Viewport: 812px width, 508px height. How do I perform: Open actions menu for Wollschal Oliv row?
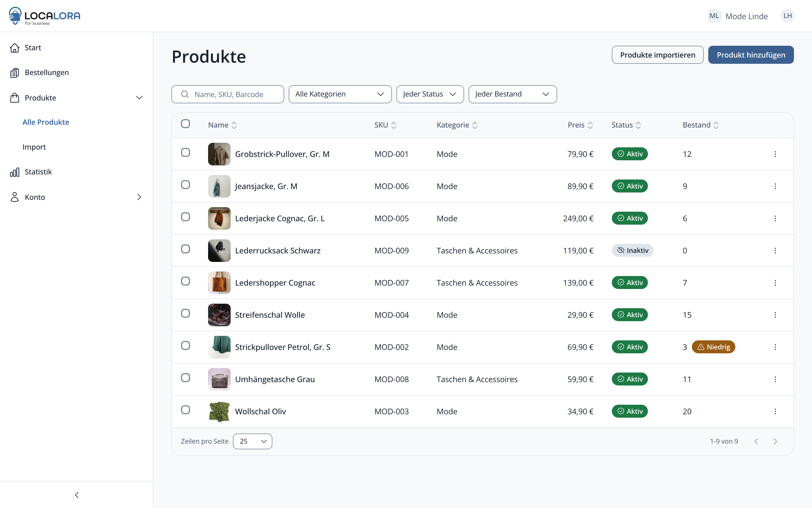tap(775, 411)
